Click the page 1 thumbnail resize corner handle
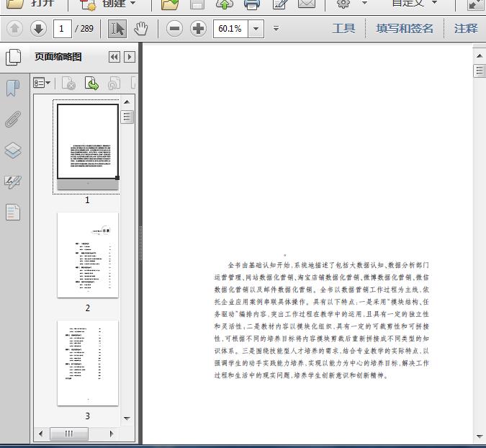 point(117,178)
